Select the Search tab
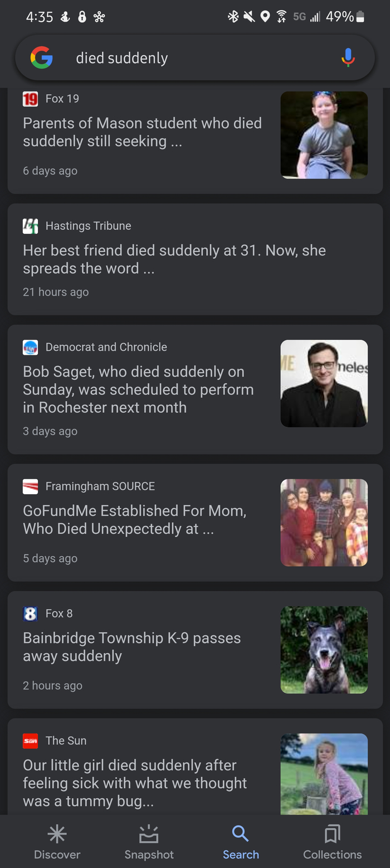This screenshot has height=868, width=390. tap(241, 842)
